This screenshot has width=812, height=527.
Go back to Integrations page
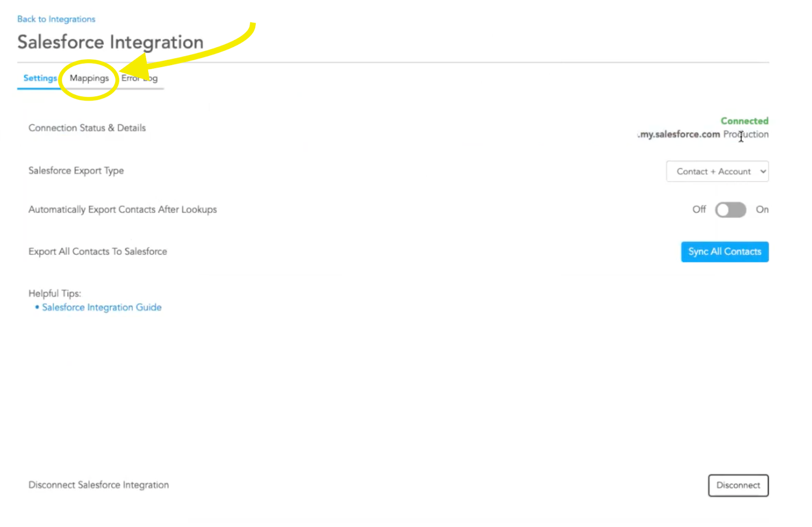click(56, 19)
